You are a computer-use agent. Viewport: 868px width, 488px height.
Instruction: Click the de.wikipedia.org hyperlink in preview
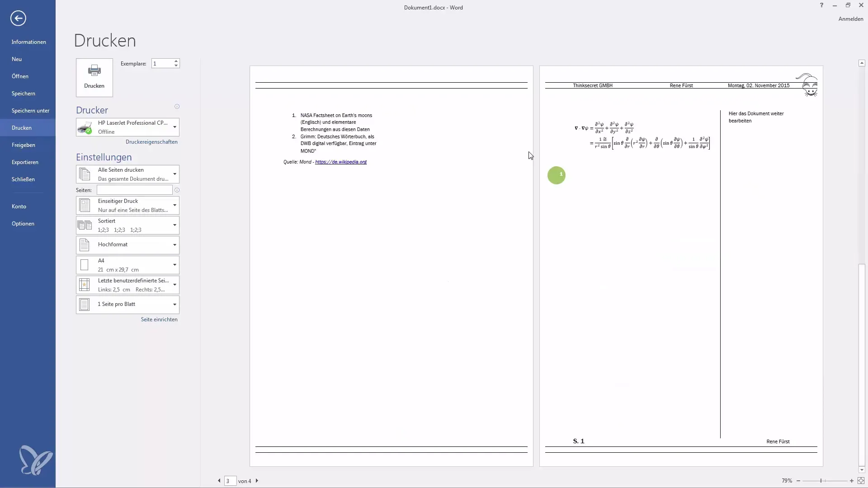341,162
